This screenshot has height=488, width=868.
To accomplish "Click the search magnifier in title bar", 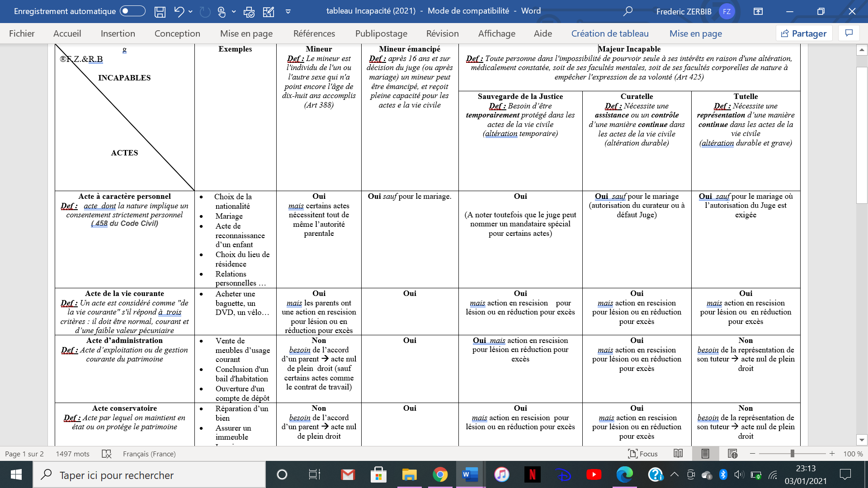I will (x=627, y=11).
